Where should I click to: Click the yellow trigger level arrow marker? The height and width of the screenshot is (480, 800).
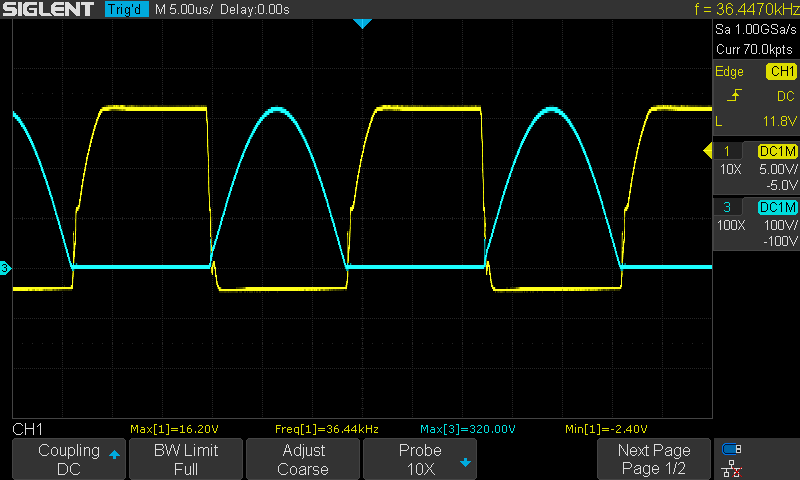point(708,151)
